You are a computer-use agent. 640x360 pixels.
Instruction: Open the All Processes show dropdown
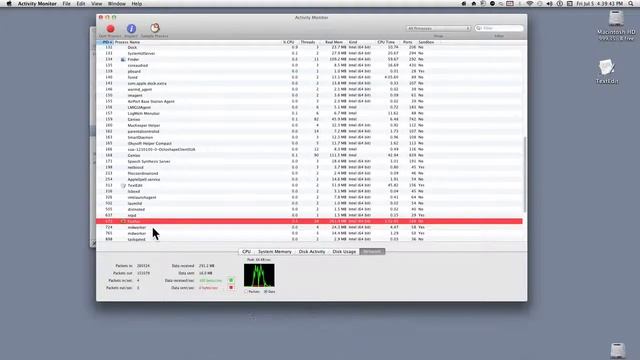tap(438, 29)
